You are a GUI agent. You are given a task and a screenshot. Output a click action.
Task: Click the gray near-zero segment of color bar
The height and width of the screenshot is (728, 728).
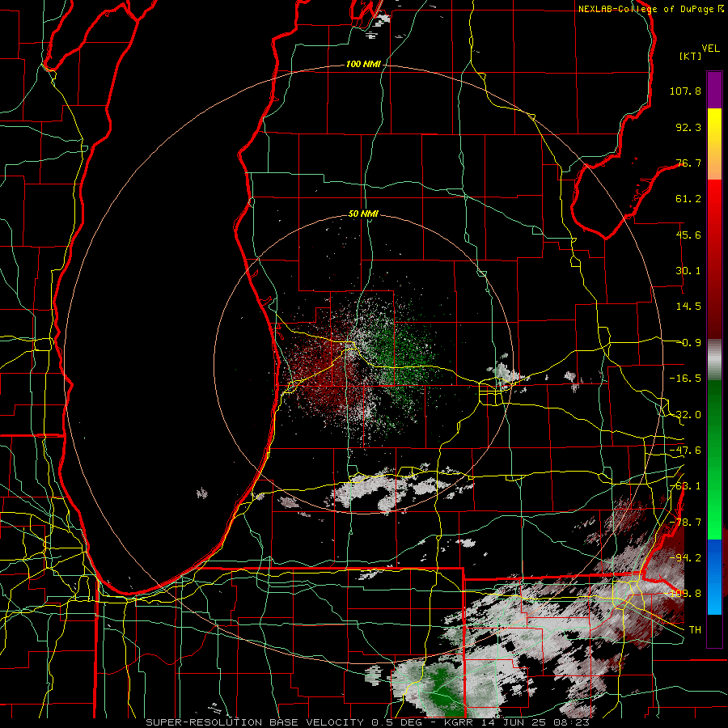[x=714, y=360]
